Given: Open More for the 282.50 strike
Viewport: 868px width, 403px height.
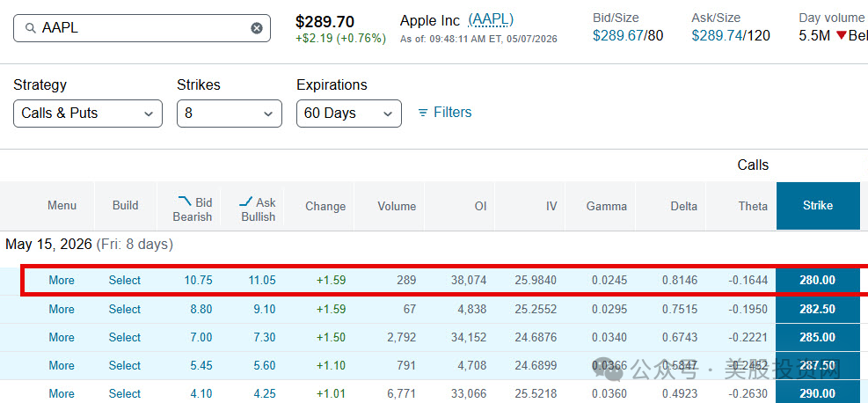Looking at the screenshot, I should click(62, 309).
